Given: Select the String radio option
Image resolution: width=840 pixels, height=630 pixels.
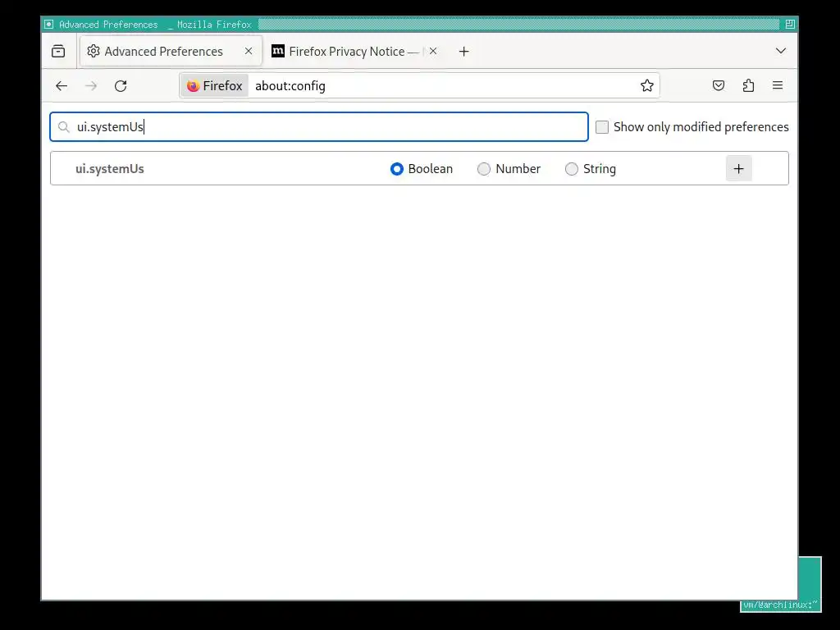Looking at the screenshot, I should [572, 169].
